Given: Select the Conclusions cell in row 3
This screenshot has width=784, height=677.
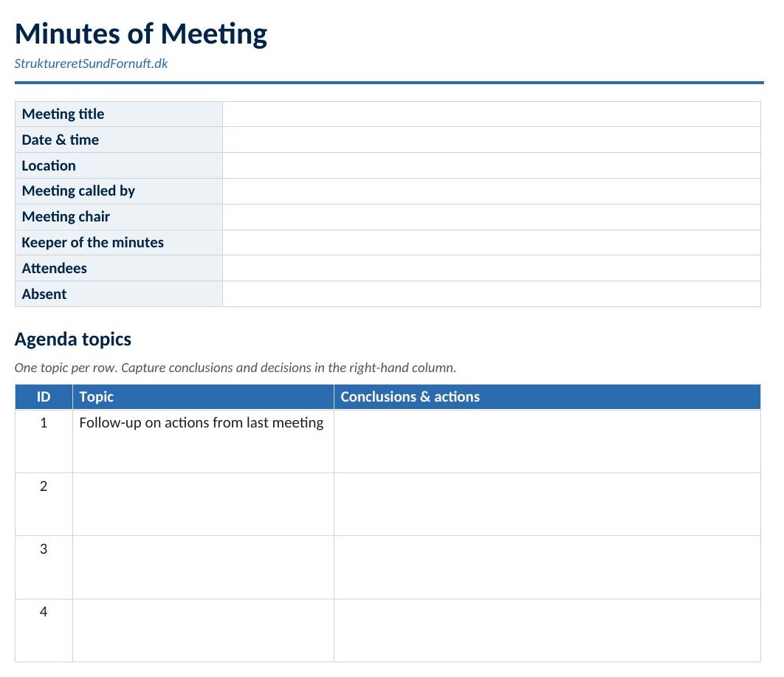Looking at the screenshot, I should pos(547,568).
